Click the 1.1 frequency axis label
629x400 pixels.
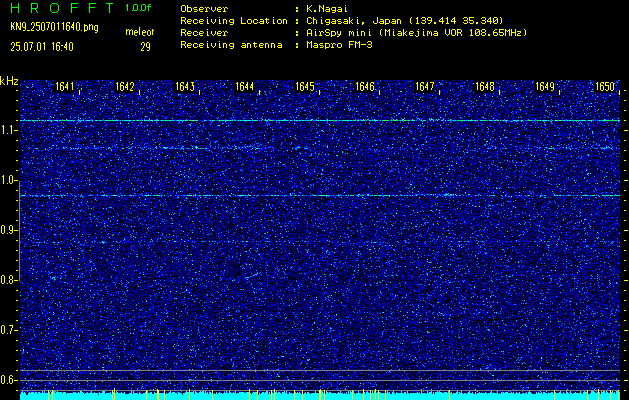coord(8,130)
